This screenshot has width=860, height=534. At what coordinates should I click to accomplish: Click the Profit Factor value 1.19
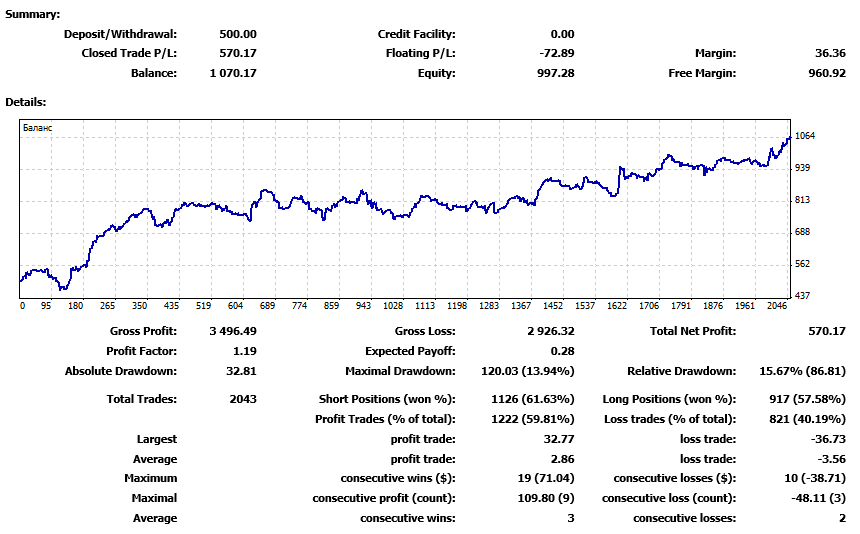tap(244, 351)
